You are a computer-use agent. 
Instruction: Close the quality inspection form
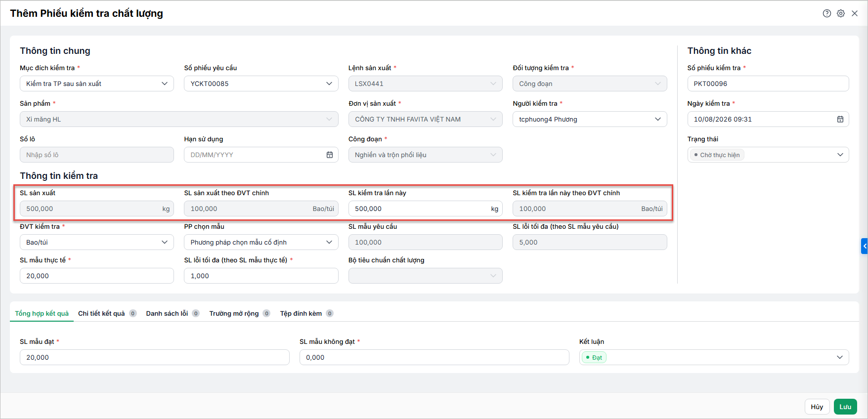pos(855,13)
